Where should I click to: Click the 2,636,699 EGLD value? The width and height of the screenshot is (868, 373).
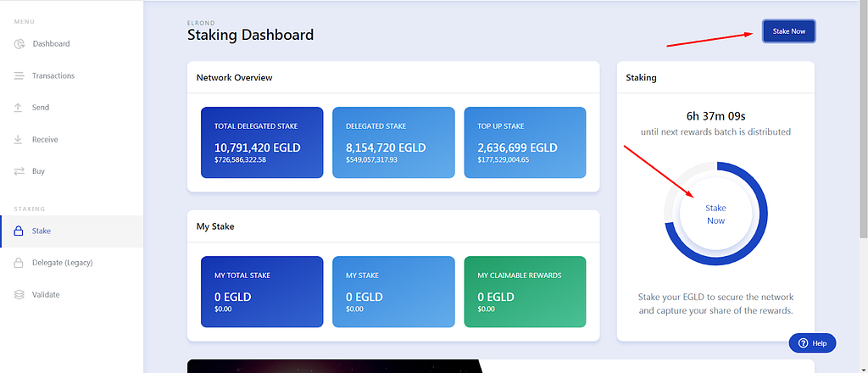pos(518,148)
